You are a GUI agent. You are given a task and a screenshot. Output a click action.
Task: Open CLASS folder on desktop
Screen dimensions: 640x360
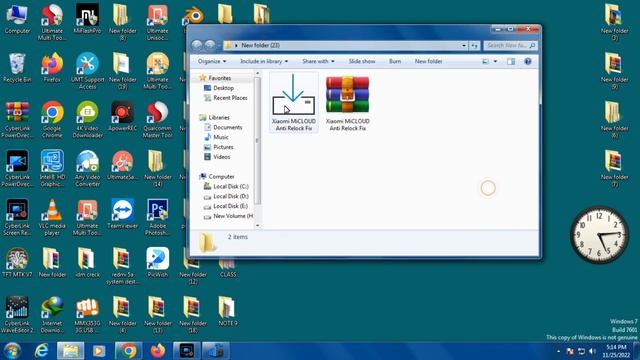pos(228,269)
